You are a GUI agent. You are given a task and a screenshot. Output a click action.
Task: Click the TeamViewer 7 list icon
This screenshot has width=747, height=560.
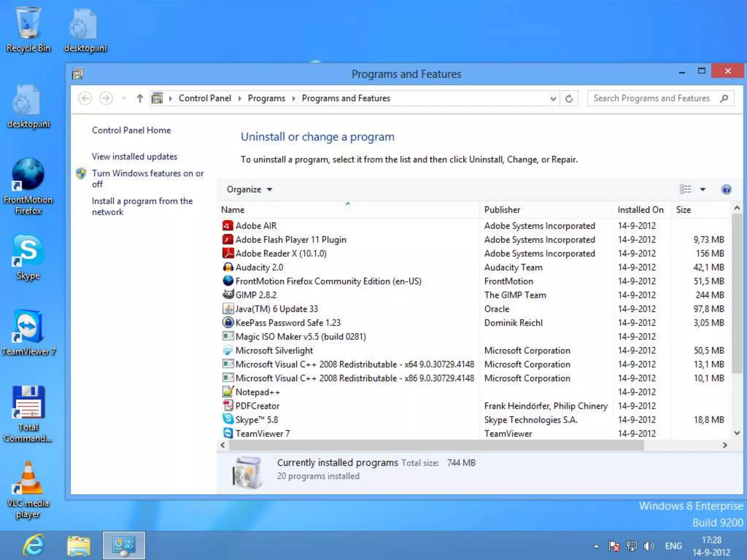(228, 433)
